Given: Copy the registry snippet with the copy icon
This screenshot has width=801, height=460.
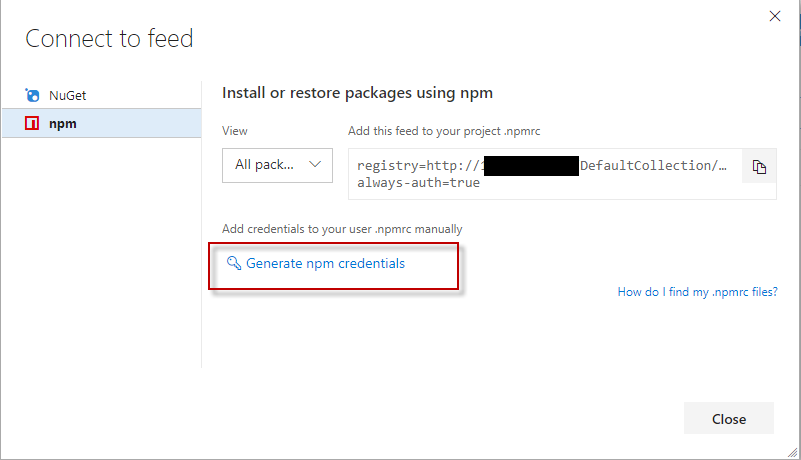Looking at the screenshot, I should tap(759, 167).
